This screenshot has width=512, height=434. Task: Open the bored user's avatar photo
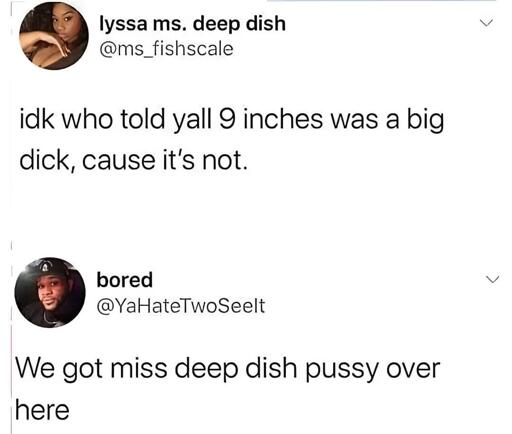coord(50,292)
